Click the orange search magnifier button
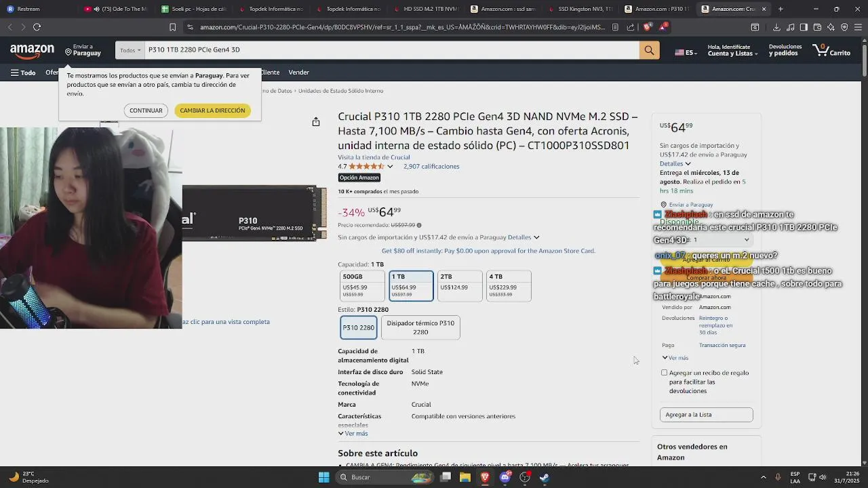Image resolution: width=868 pixels, height=488 pixels. pyautogui.click(x=649, y=50)
